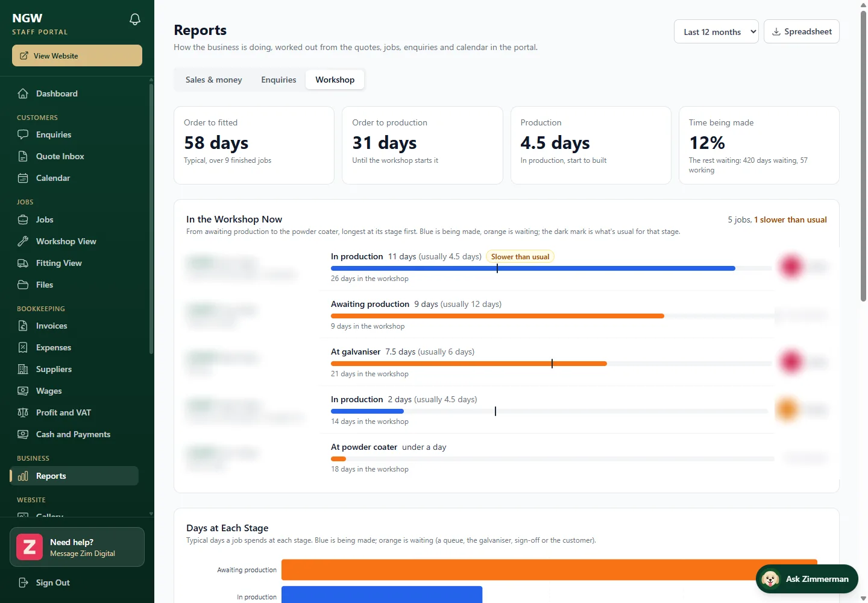The image size is (868, 603).
Task: Click the main page vertical scrollbar
Action: tap(863, 156)
